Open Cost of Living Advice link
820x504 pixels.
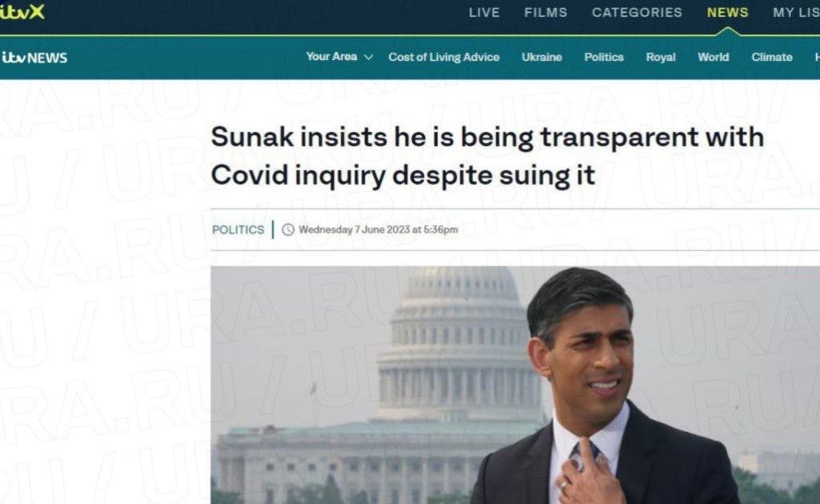[x=444, y=57]
